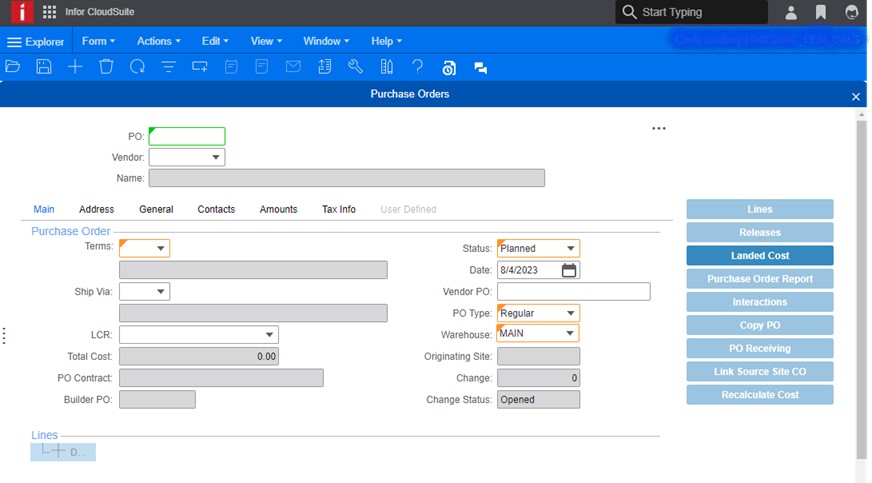Image resolution: width=872 pixels, height=483 pixels.
Task: Click the vertical scrollbar on right
Action: tap(861, 289)
